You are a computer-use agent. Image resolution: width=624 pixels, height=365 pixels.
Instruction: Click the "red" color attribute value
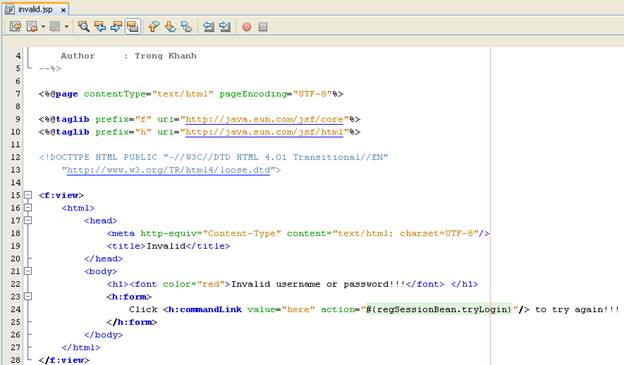pyautogui.click(x=211, y=284)
